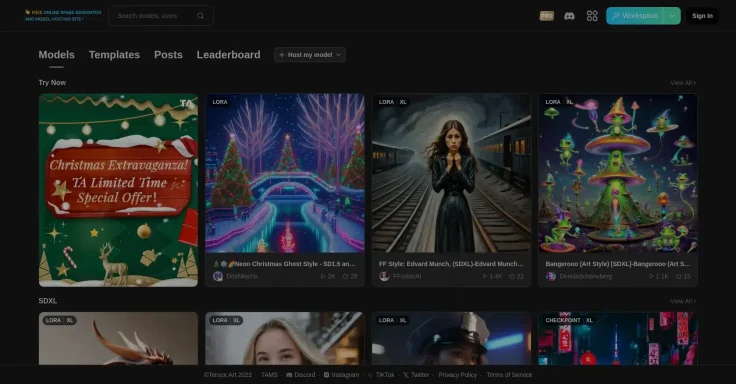
Task: Click the LORA badge on Neon Christmas card
Action: [220, 102]
